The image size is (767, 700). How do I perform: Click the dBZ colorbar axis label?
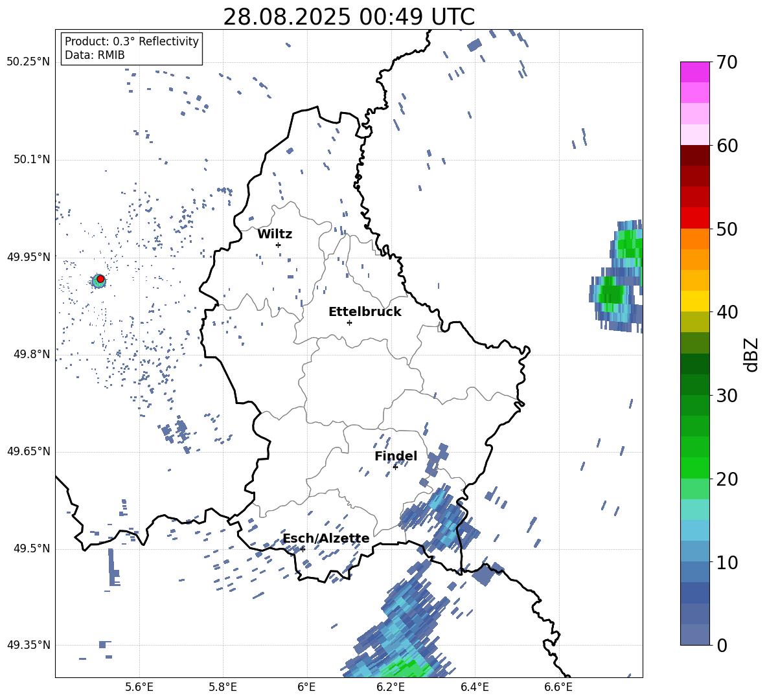pos(752,354)
